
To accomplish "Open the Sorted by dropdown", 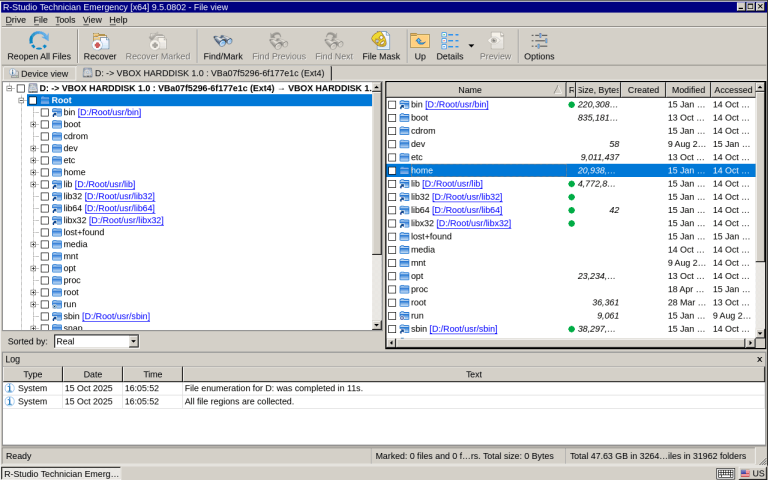I will (133, 341).
